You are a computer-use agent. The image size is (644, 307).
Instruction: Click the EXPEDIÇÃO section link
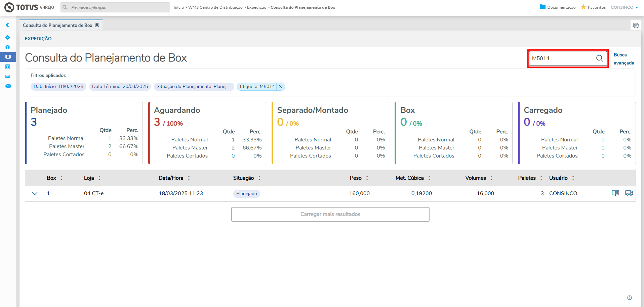point(38,39)
